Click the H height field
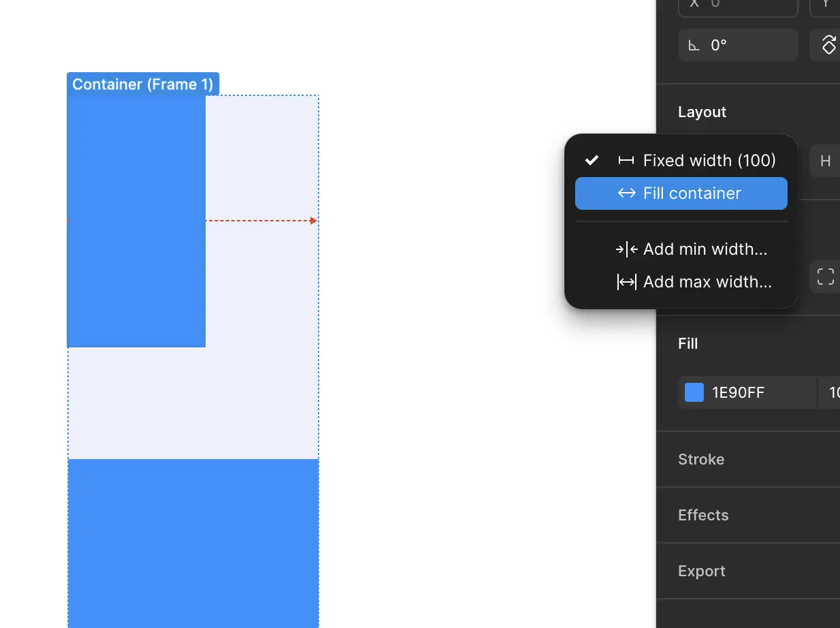The height and width of the screenshot is (628, 840). point(825,161)
